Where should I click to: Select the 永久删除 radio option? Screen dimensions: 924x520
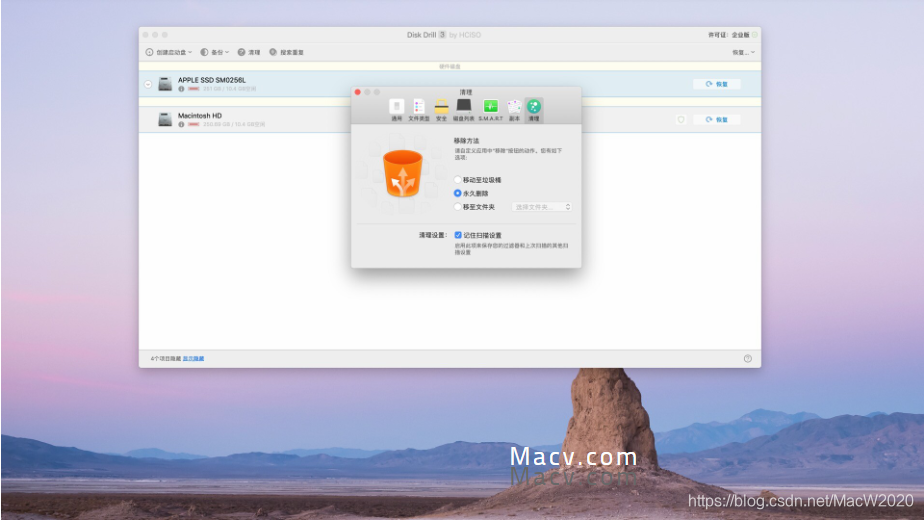[x=457, y=193]
